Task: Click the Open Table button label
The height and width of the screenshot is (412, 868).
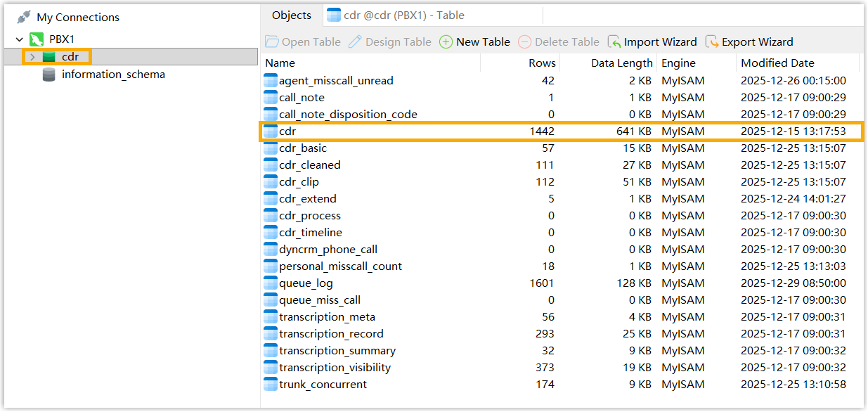Action: (x=311, y=42)
